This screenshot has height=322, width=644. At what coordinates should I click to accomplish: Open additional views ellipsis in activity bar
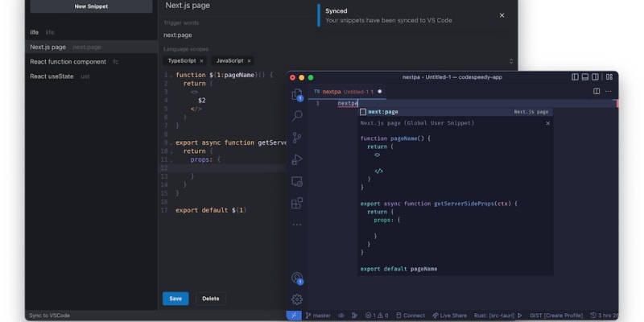(297, 225)
